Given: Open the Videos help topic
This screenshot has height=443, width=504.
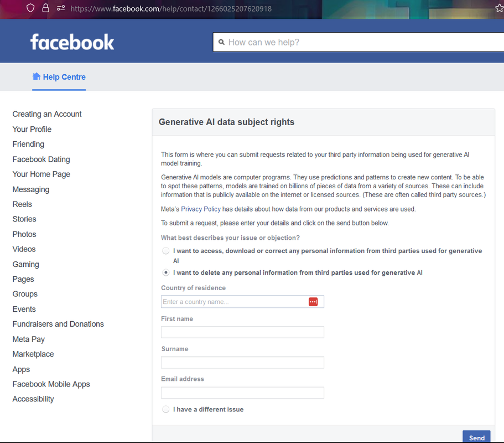Looking at the screenshot, I should click(24, 249).
